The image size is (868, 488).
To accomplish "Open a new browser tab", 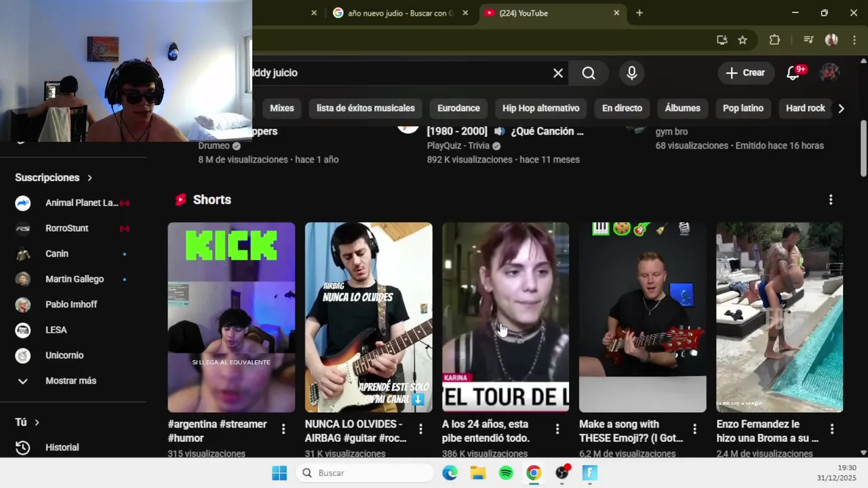I will [639, 13].
